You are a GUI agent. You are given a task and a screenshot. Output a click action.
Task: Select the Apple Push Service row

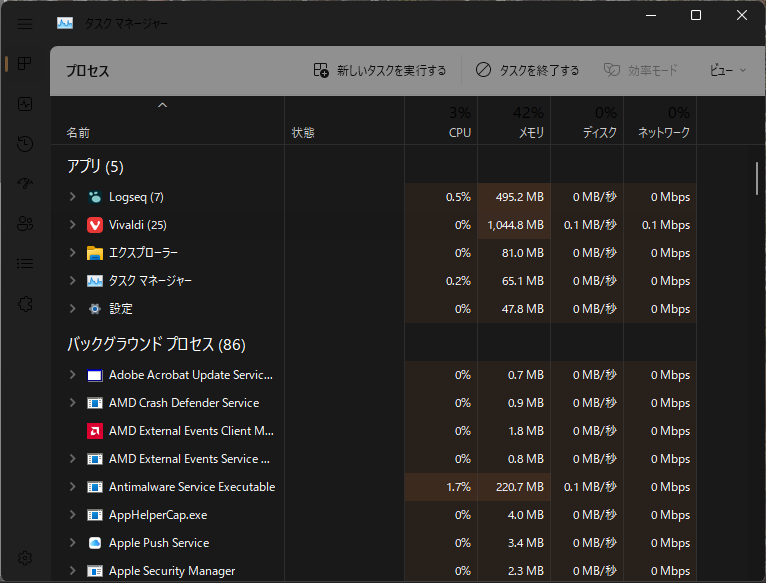tap(374, 542)
